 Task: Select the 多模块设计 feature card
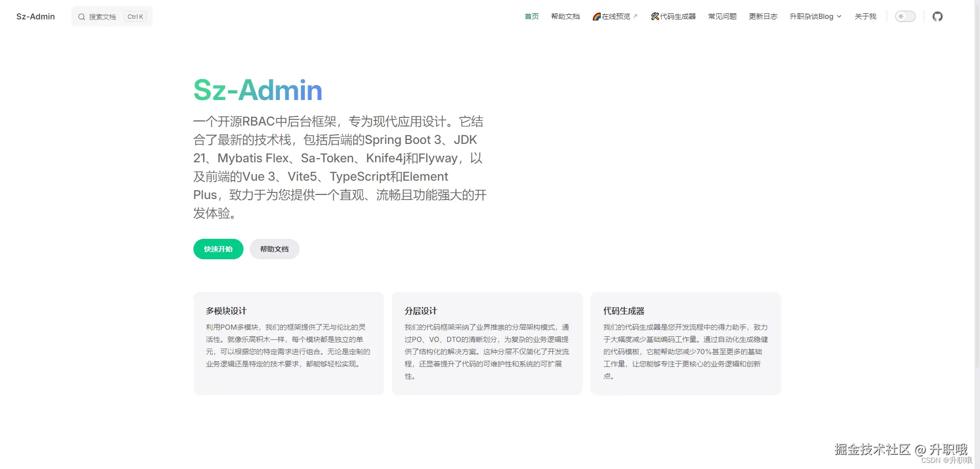coord(288,343)
